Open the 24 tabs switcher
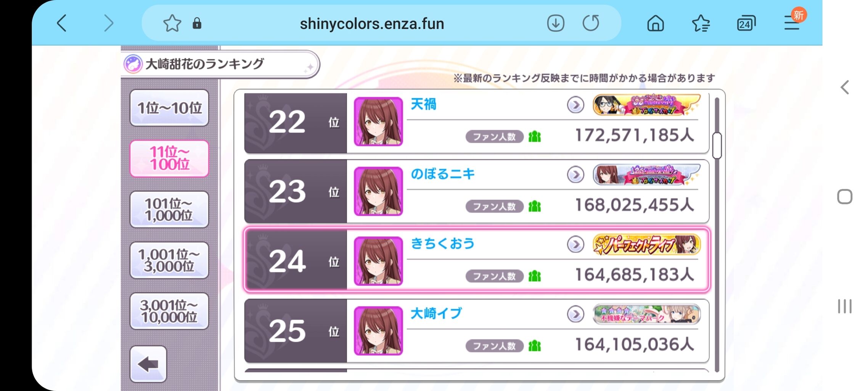Screen dimensions: 868x391 point(746,23)
